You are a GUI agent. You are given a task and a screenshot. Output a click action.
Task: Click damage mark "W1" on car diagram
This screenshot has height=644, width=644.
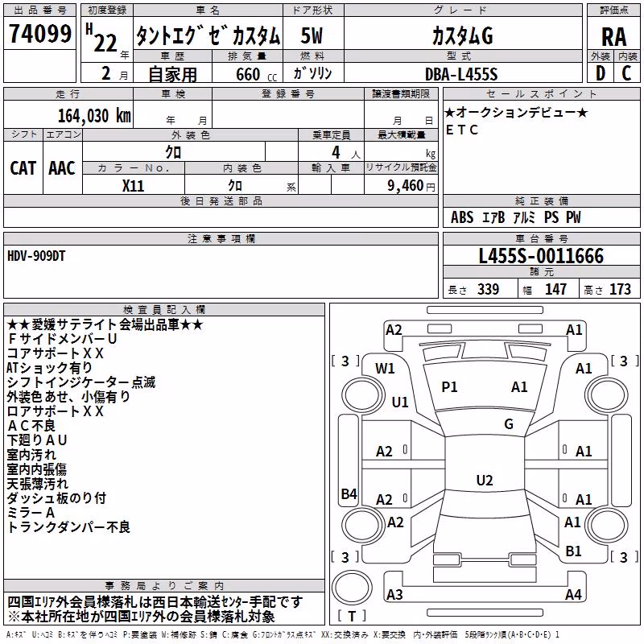click(x=385, y=369)
